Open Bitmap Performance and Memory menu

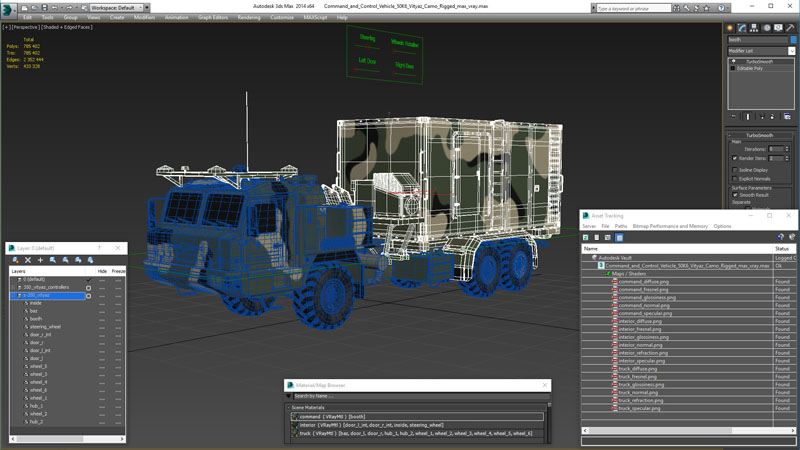670,226
